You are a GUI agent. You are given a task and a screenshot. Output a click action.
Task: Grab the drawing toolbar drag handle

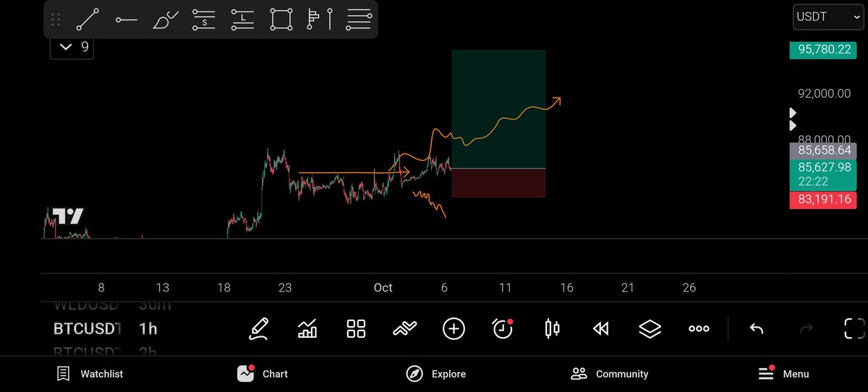point(56,19)
